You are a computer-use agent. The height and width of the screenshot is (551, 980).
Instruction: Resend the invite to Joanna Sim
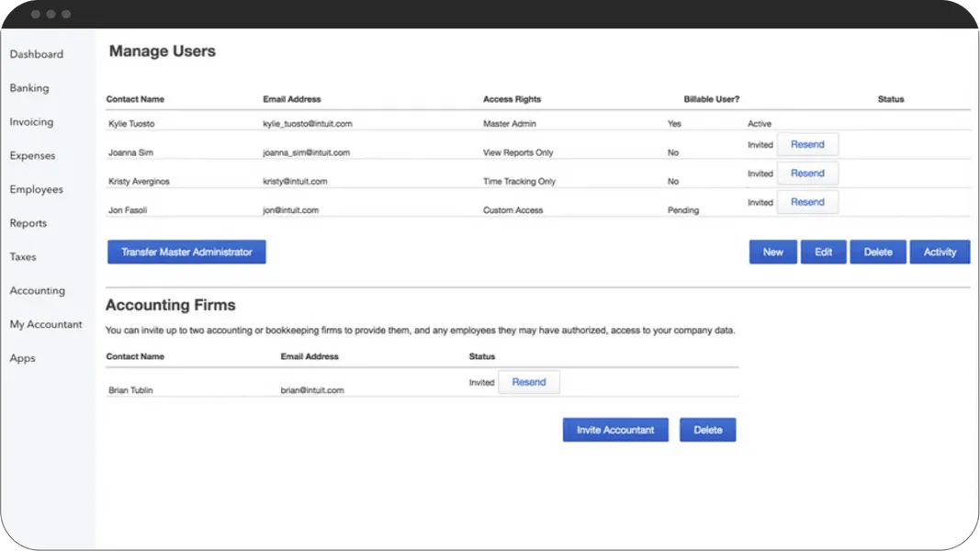(807, 144)
